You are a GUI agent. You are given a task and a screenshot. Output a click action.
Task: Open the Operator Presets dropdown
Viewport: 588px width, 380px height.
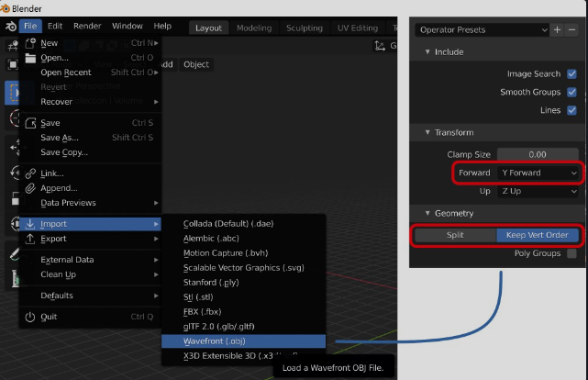pyautogui.click(x=482, y=29)
